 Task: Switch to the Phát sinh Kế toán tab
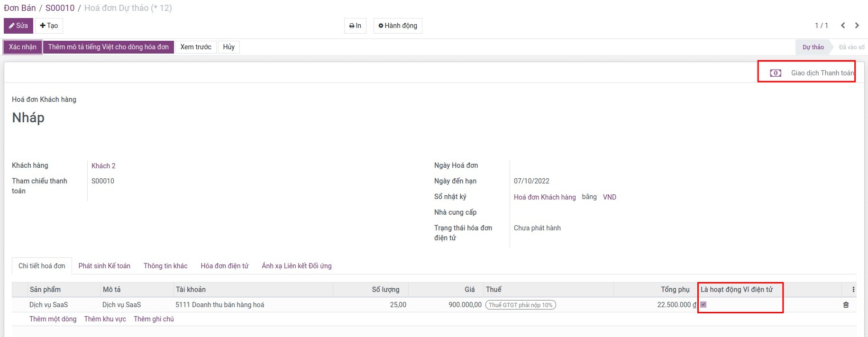104,266
